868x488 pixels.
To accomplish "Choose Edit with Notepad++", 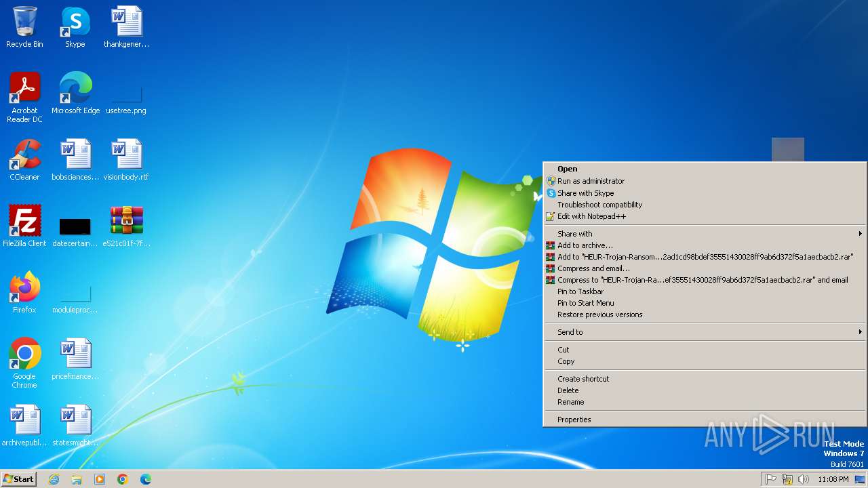I will tap(705, 216).
